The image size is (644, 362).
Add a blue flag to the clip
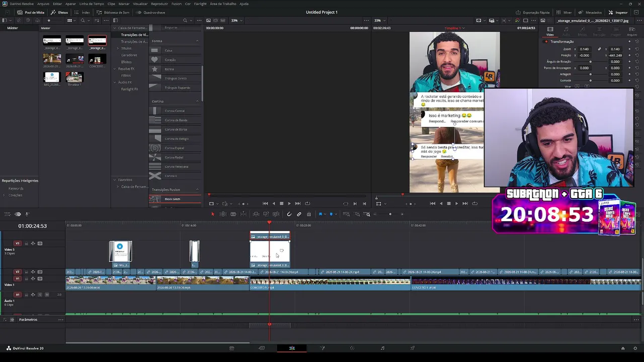(320, 214)
